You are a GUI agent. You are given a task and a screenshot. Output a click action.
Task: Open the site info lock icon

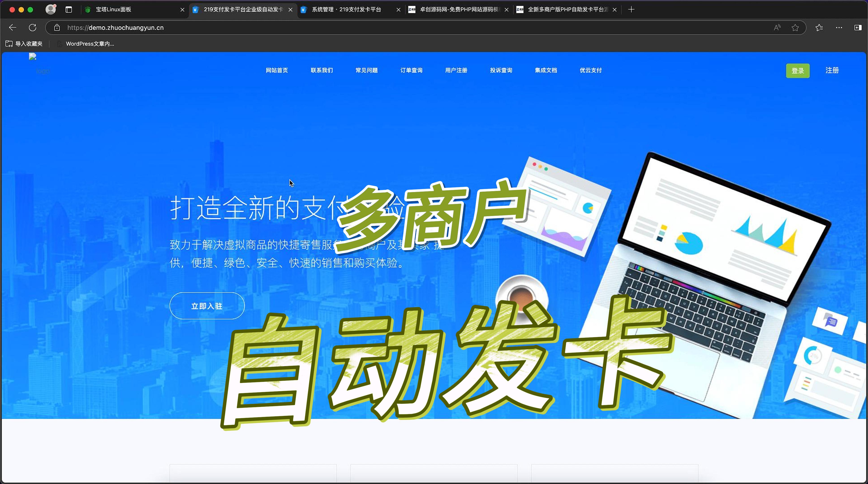57,28
